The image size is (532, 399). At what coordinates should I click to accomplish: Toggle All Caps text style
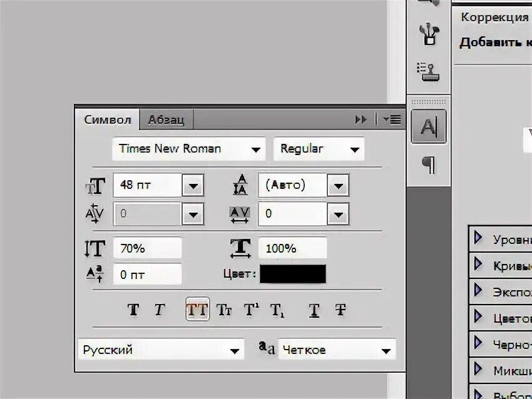(x=197, y=310)
